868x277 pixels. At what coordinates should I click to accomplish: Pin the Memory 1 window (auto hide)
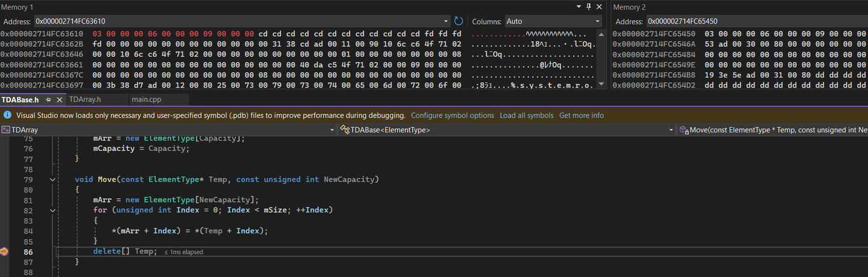coord(590,7)
